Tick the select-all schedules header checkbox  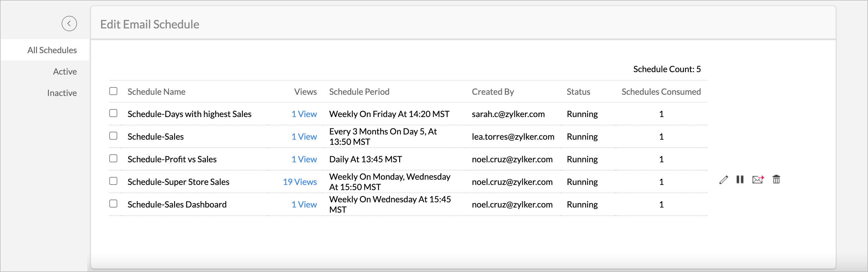113,91
